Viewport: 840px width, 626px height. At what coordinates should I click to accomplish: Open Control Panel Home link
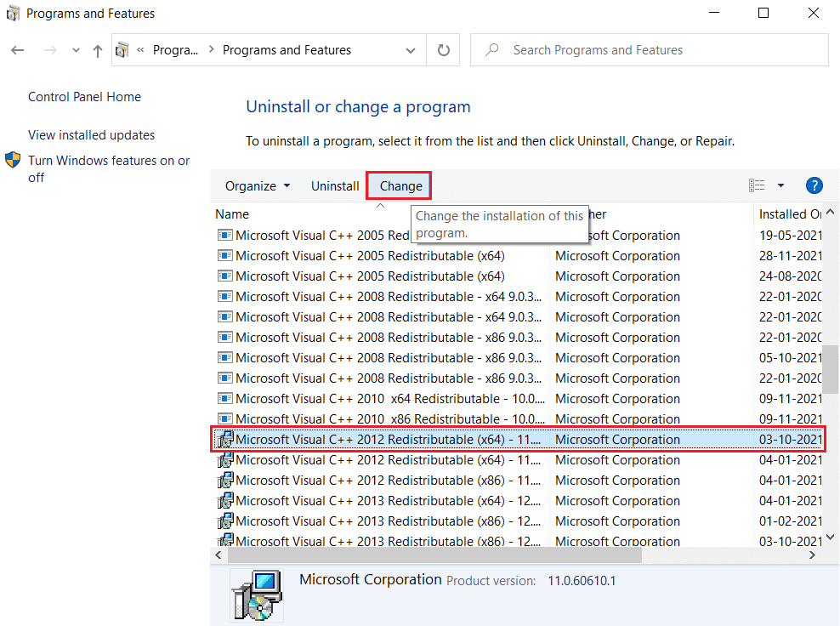[x=85, y=96]
